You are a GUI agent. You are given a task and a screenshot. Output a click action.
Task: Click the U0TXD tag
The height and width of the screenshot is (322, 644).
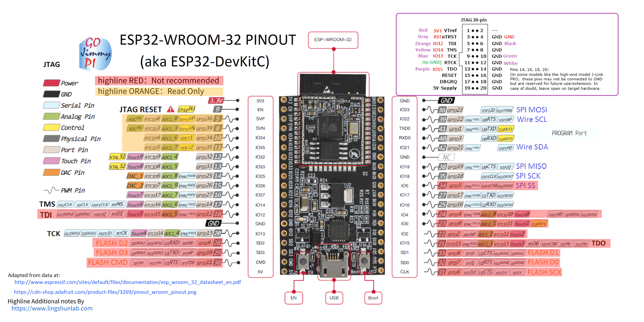point(489,129)
